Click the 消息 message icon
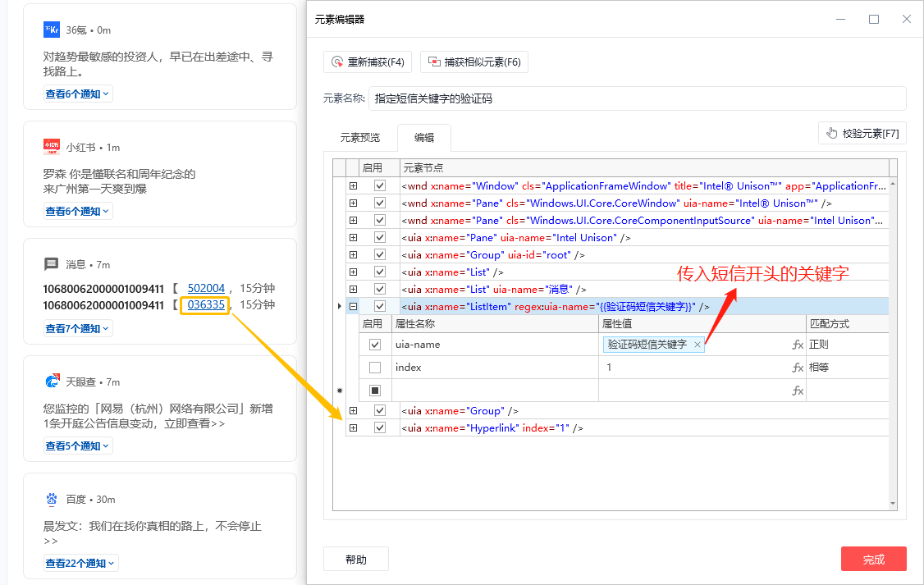Image resolution: width=924 pixels, height=585 pixels. click(x=52, y=264)
